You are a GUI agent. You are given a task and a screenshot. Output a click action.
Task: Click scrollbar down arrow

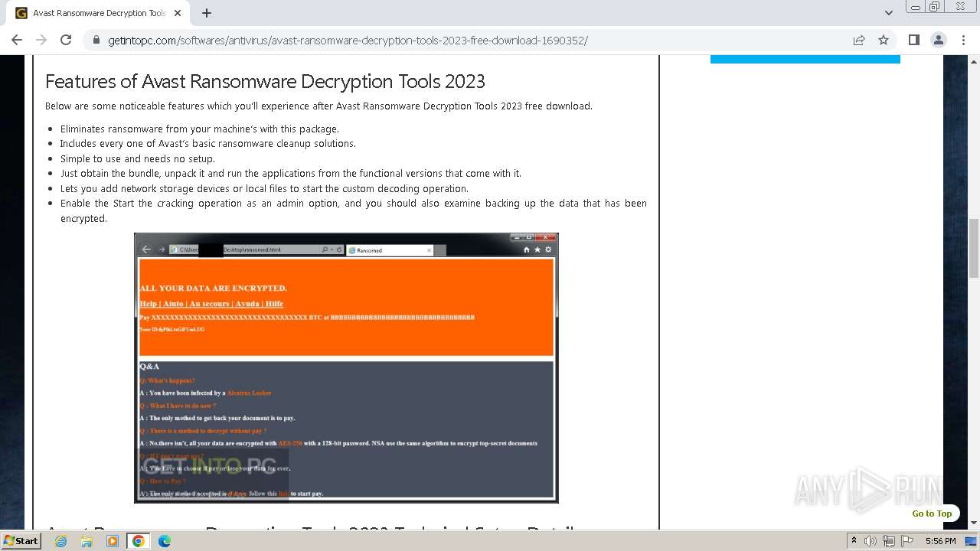pyautogui.click(x=974, y=523)
